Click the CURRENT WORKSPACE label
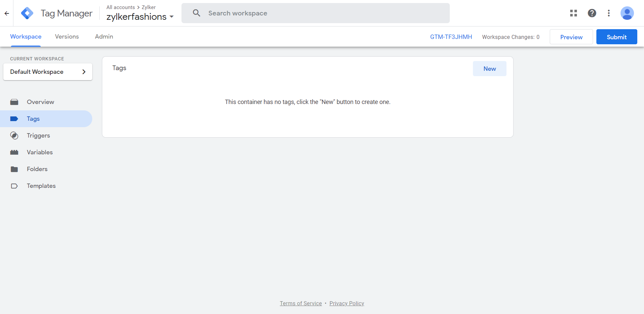The image size is (644, 314). coord(37,59)
